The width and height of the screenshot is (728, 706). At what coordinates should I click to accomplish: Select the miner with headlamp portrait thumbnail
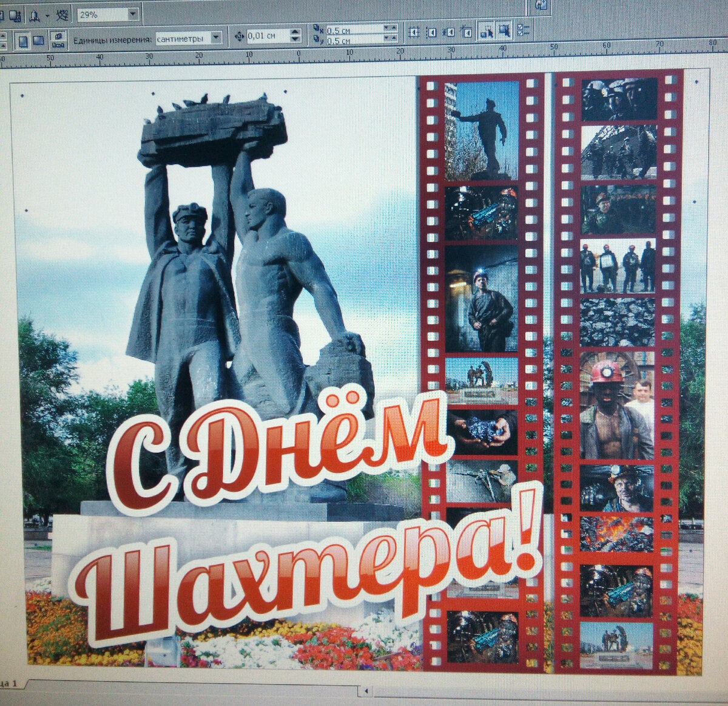pyautogui.click(x=482, y=298)
